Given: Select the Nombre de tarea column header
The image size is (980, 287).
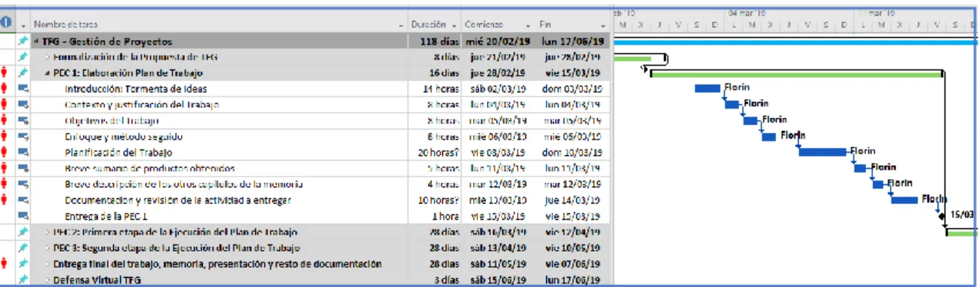Looking at the screenshot, I should [x=218, y=24].
